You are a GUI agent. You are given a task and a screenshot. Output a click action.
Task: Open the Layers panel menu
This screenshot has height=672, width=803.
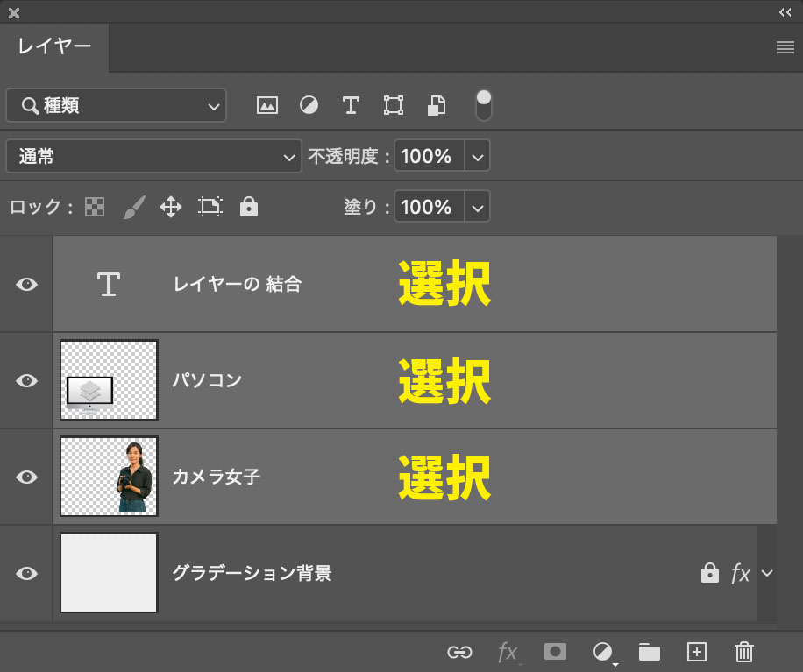(x=785, y=47)
